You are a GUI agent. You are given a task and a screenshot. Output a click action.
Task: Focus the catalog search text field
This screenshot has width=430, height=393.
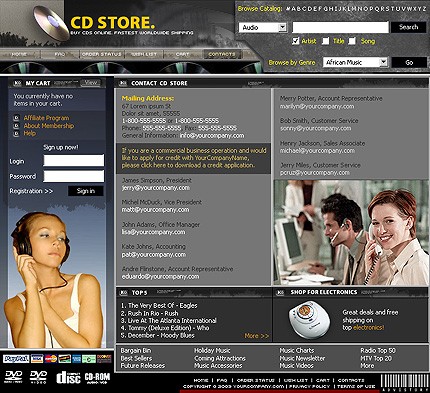340,27
